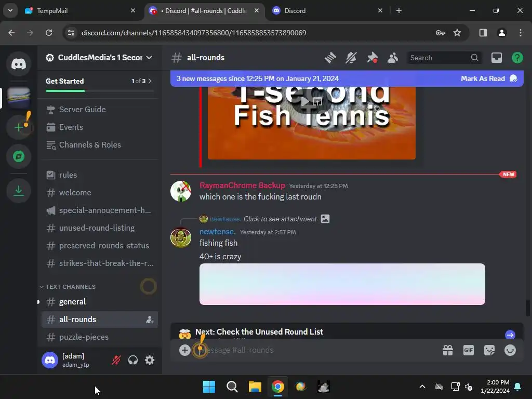The width and height of the screenshot is (532, 399).
Task: Attach a file using plus icon
Action: (x=184, y=350)
